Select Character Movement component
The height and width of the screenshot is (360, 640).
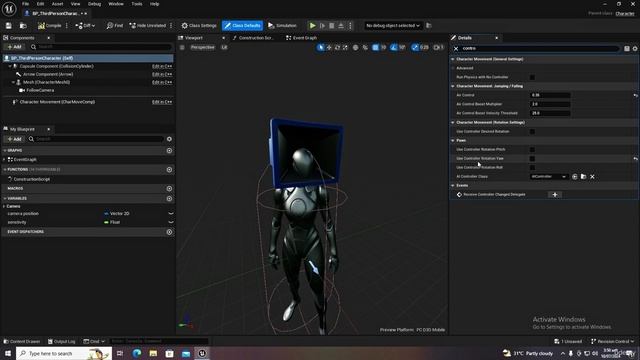coord(57,102)
